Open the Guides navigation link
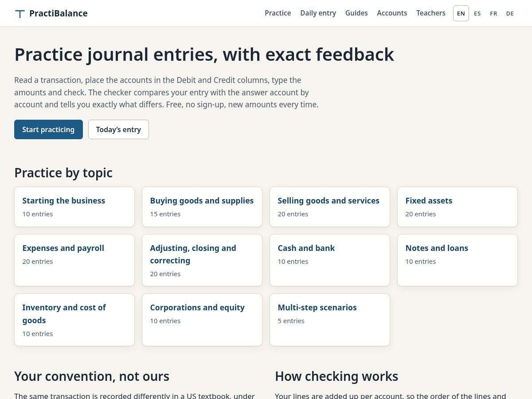Screen dimensions: 532x399 pos(356,13)
